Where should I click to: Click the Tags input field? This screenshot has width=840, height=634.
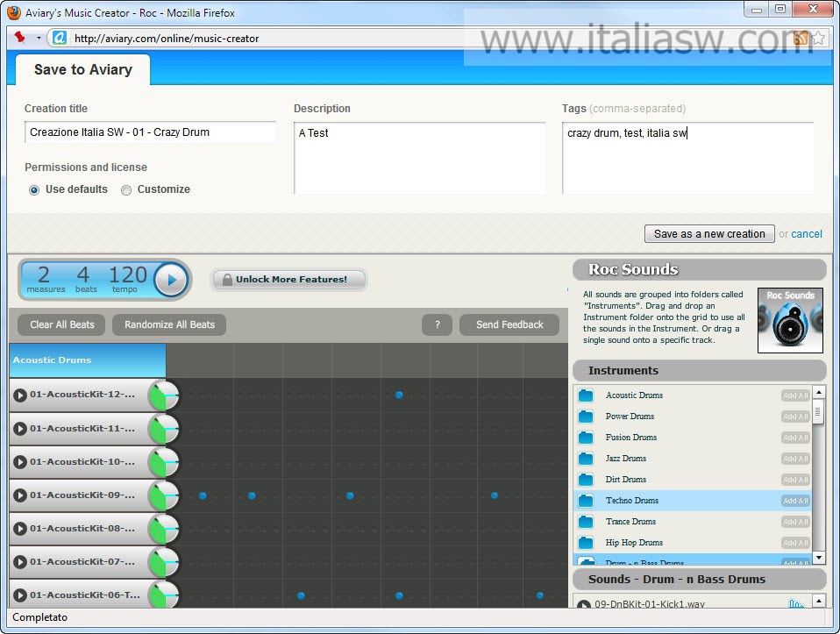[x=687, y=158]
